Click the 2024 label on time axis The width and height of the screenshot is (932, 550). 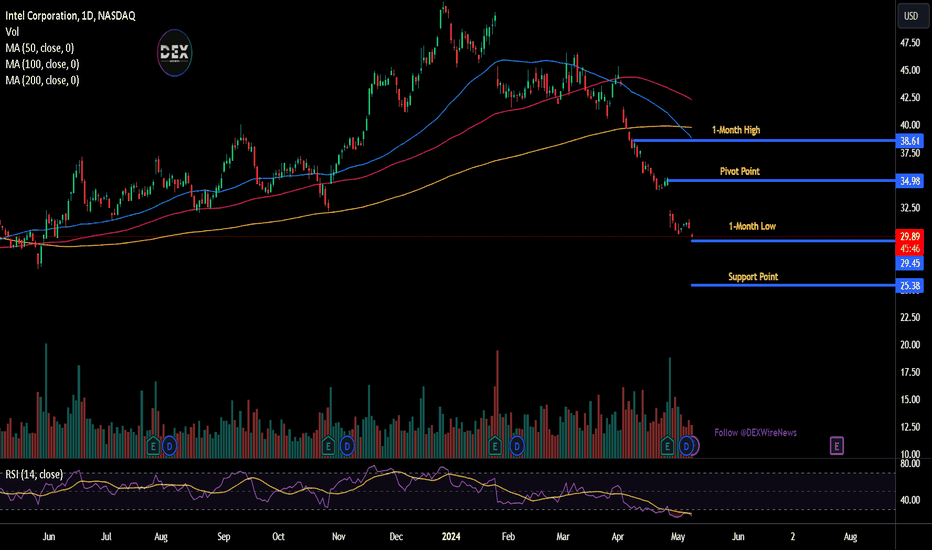[451, 536]
